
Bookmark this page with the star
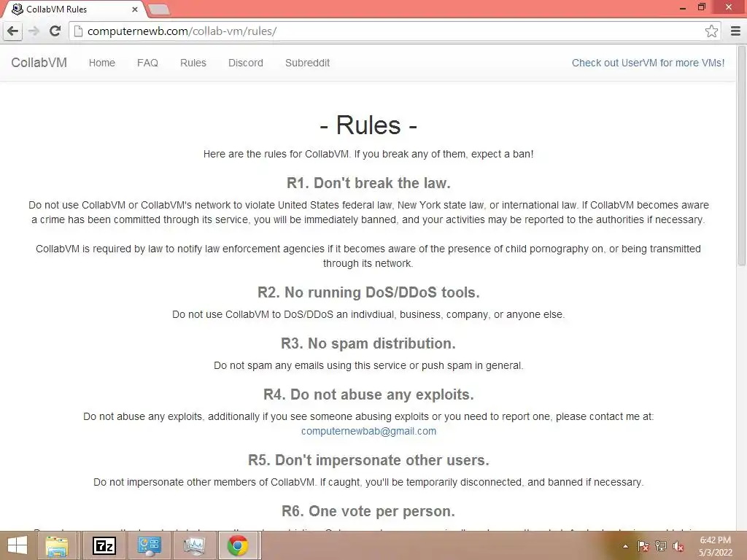[x=711, y=31]
